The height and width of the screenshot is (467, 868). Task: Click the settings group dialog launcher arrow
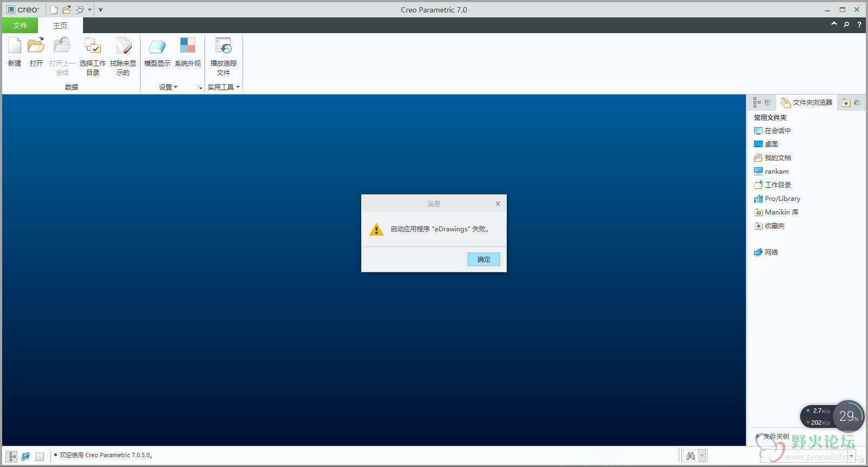pyautogui.click(x=200, y=87)
